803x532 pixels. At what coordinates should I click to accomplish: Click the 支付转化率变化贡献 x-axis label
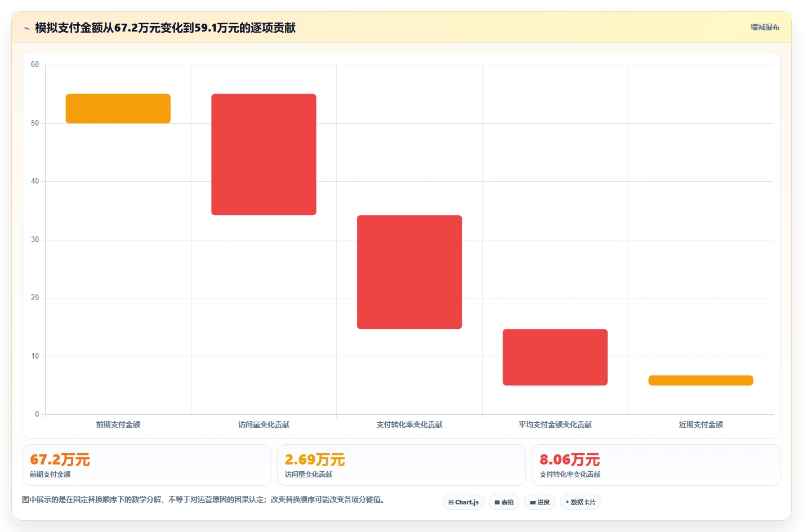pos(409,424)
